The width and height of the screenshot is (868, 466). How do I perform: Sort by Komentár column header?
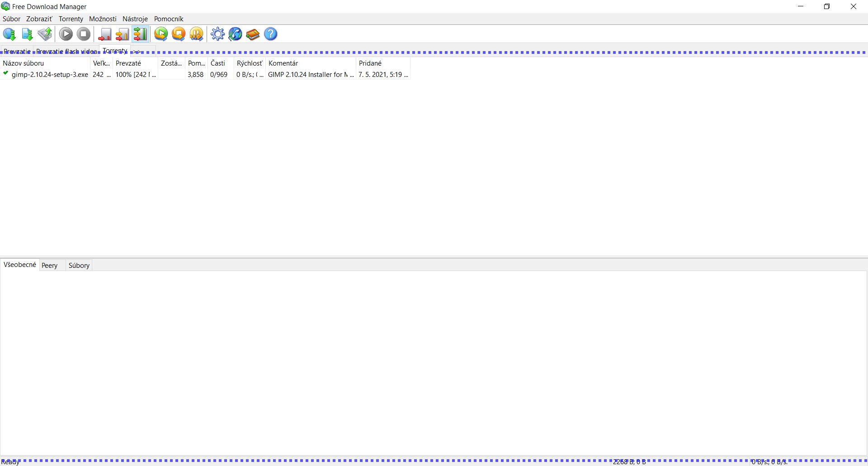(x=311, y=63)
